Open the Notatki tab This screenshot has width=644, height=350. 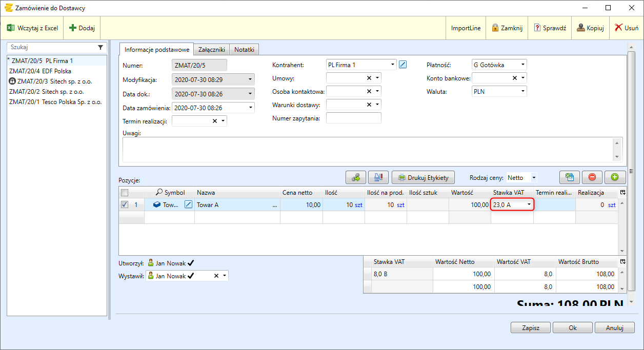[x=244, y=50]
